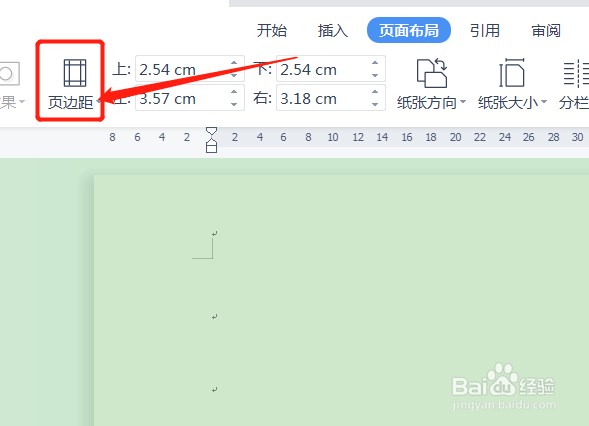Decrease left margin with down arrow
This screenshot has width=589, height=426.
(x=234, y=104)
